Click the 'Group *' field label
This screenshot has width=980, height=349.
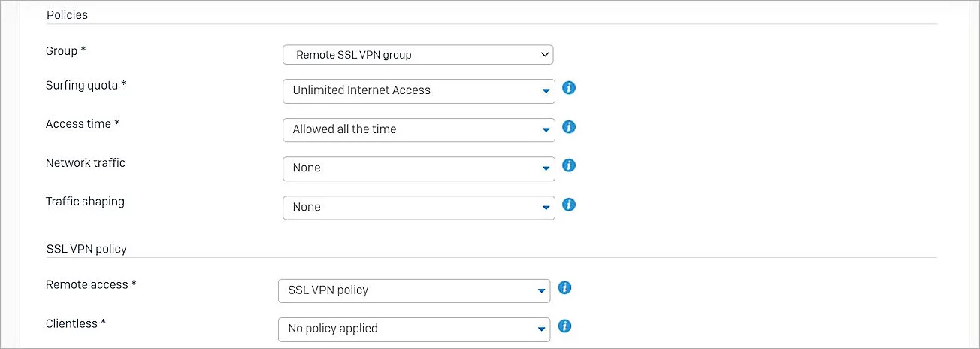pos(66,50)
